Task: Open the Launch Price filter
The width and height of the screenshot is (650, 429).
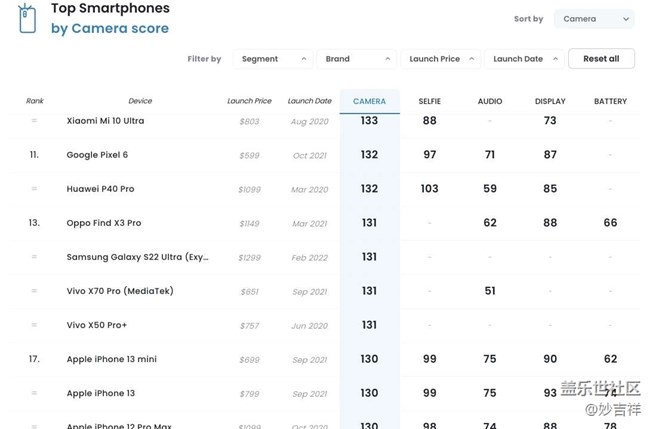Action: [x=440, y=59]
